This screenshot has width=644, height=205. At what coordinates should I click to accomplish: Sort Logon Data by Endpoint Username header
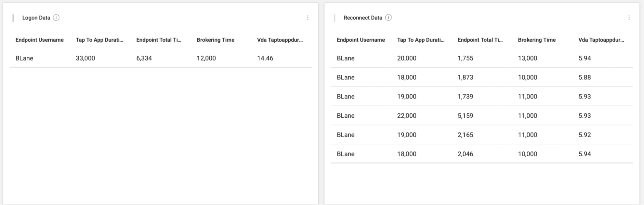[40, 40]
